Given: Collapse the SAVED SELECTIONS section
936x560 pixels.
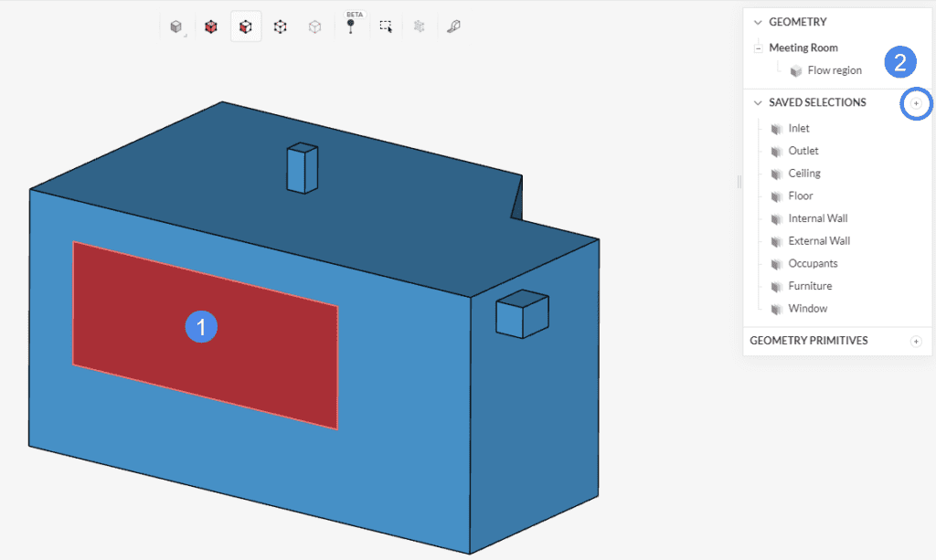Looking at the screenshot, I should [x=757, y=102].
